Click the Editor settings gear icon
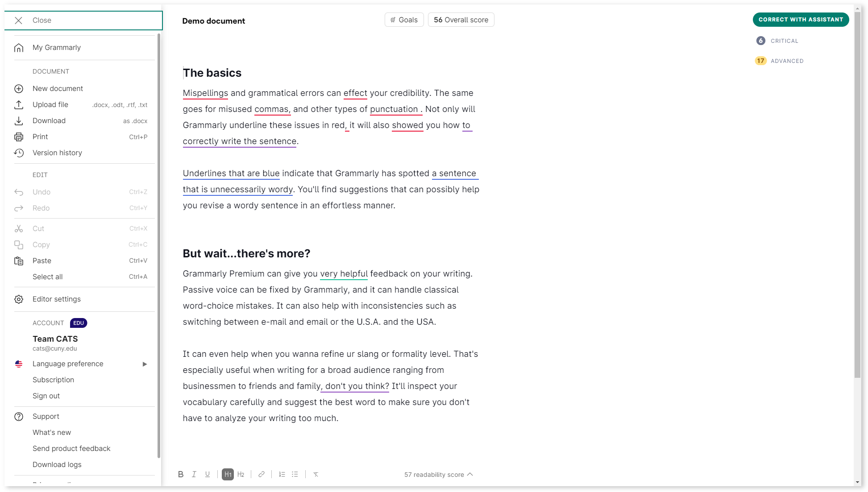This screenshot has height=492, width=868. (x=19, y=299)
